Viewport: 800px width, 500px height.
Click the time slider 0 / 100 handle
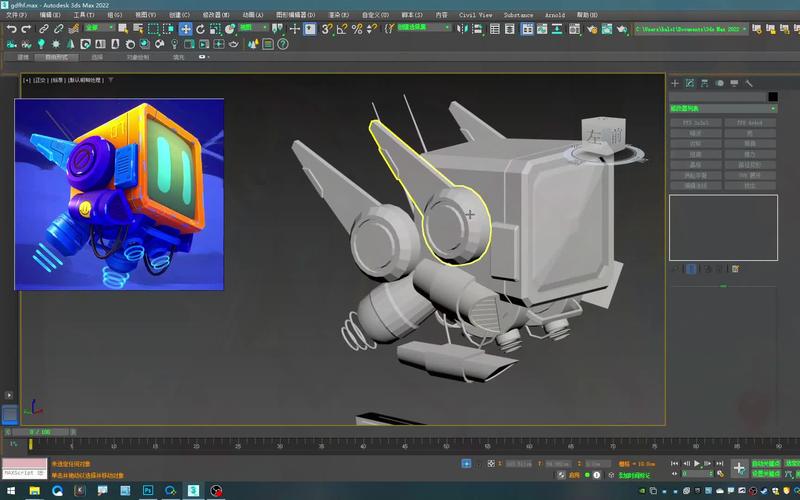pos(40,432)
